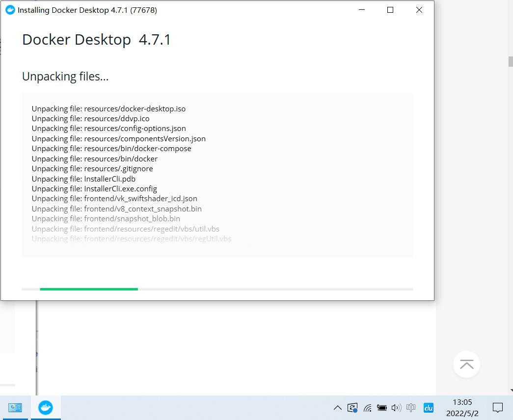Select the line 'frontend/snapshot_blob.bin'

tap(106, 218)
